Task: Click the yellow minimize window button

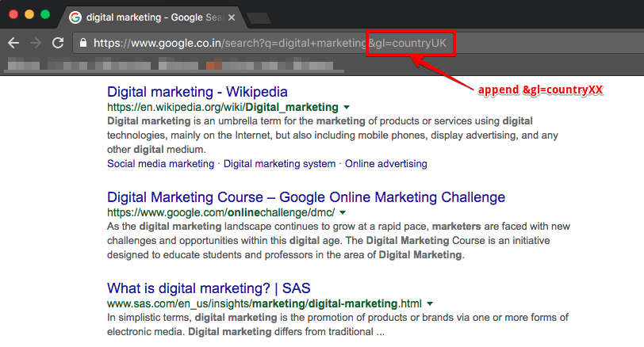Action: click(30, 15)
